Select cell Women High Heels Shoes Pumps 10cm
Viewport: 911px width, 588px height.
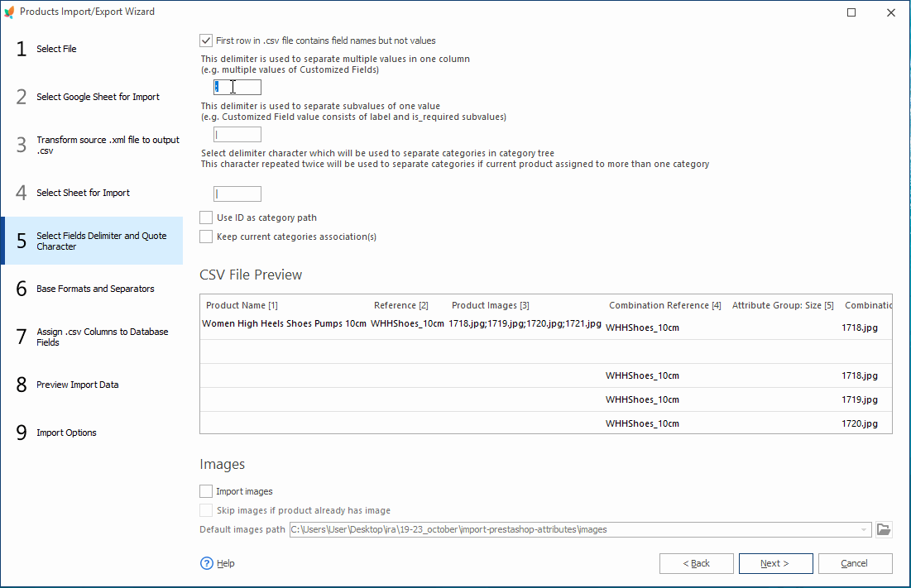click(284, 323)
